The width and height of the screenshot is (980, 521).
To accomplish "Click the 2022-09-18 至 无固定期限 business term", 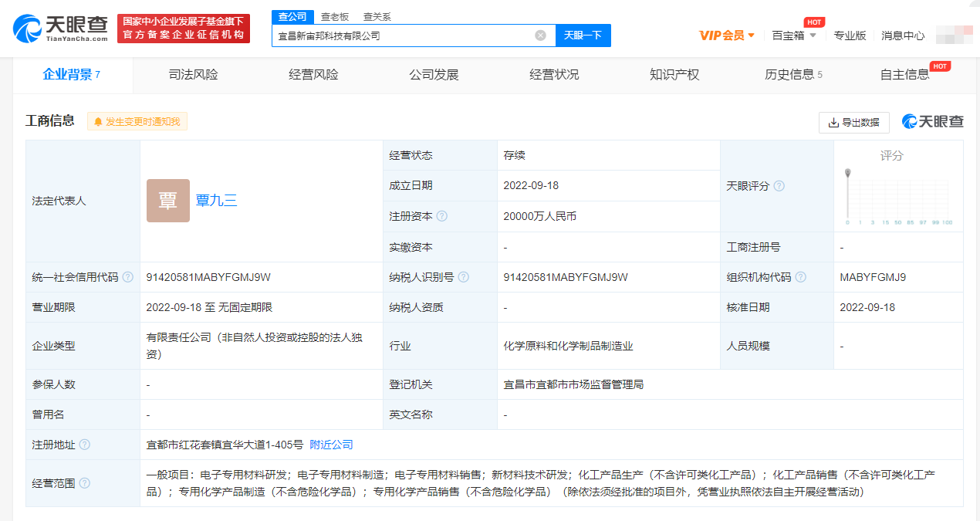I will tap(209, 307).
